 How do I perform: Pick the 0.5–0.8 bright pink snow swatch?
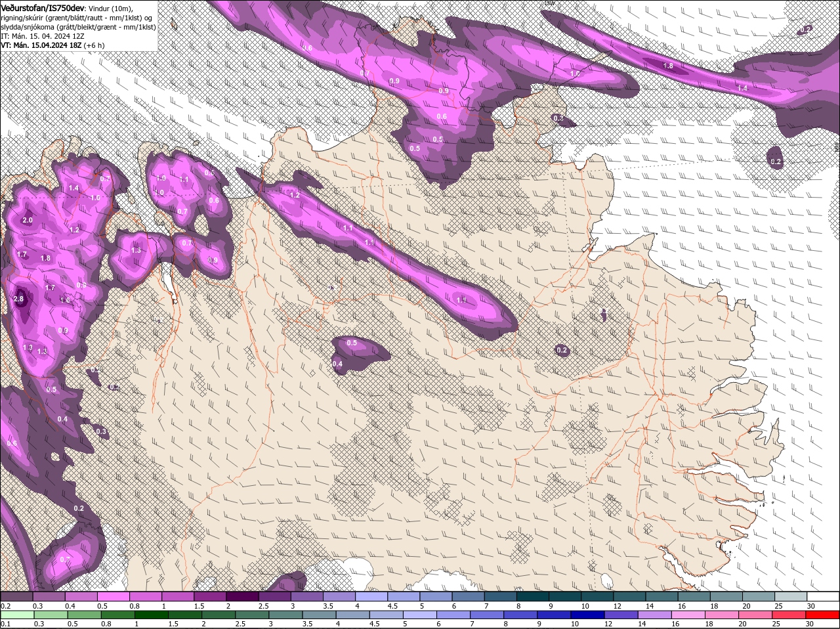[113, 597]
